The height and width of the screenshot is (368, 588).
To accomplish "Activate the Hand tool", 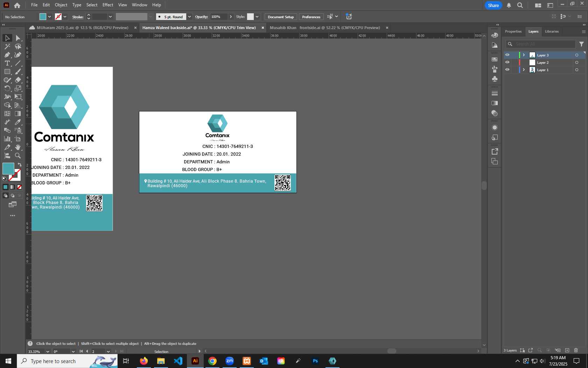I will (x=18, y=147).
